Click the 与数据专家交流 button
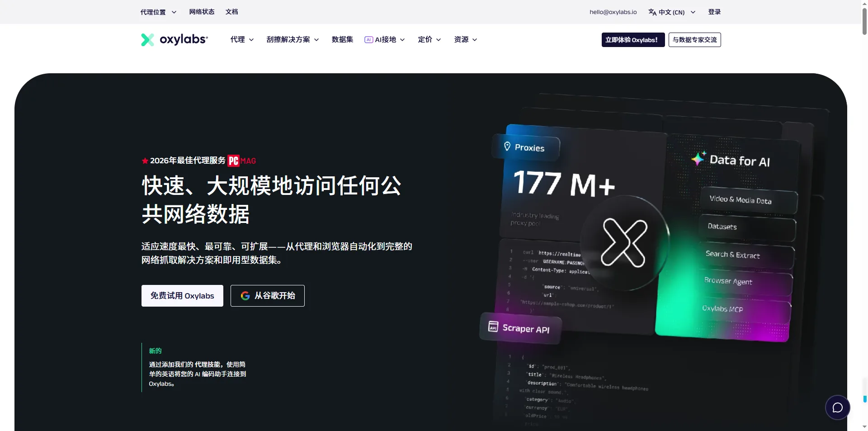868x431 pixels. (694, 40)
